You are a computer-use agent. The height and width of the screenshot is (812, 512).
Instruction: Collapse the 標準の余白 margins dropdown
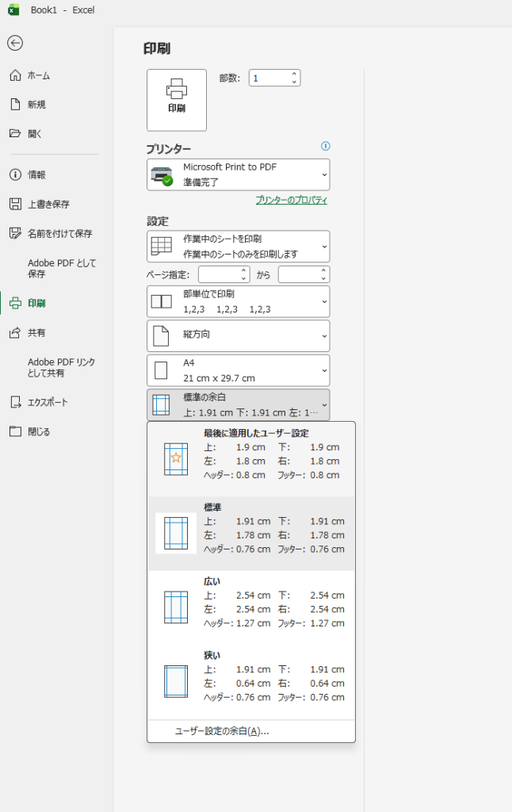(x=238, y=405)
